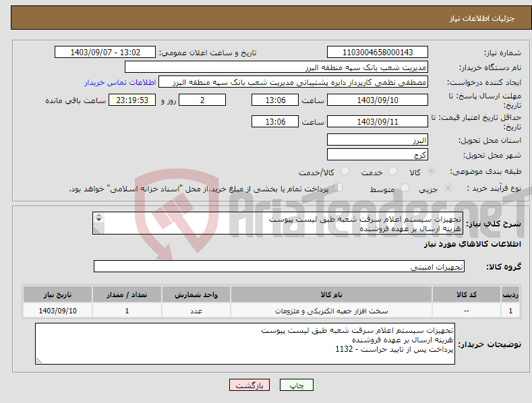Click the اطلاعات کالاهای مورد نیاز heading
The height and width of the screenshot is (403, 532).
(472, 244)
